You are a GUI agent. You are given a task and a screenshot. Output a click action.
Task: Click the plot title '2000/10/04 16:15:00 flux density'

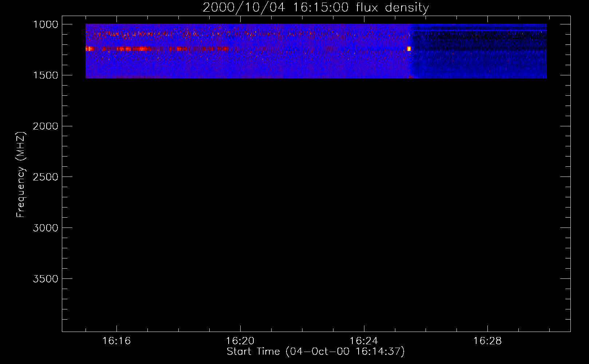click(316, 8)
